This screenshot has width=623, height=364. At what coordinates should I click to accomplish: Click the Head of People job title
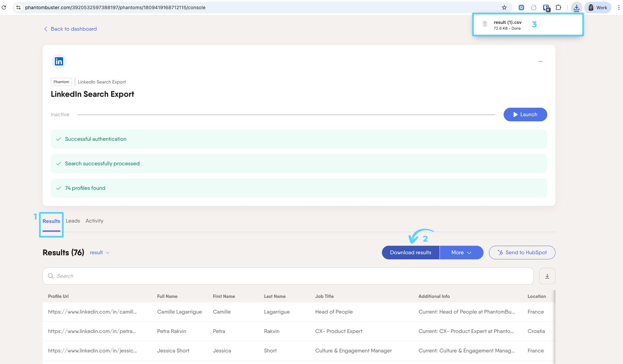pyautogui.click(x=334, y=312)
